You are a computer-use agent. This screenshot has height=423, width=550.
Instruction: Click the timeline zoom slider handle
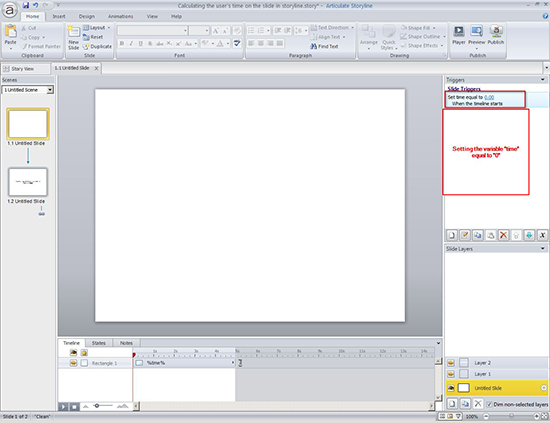point(97,406)
